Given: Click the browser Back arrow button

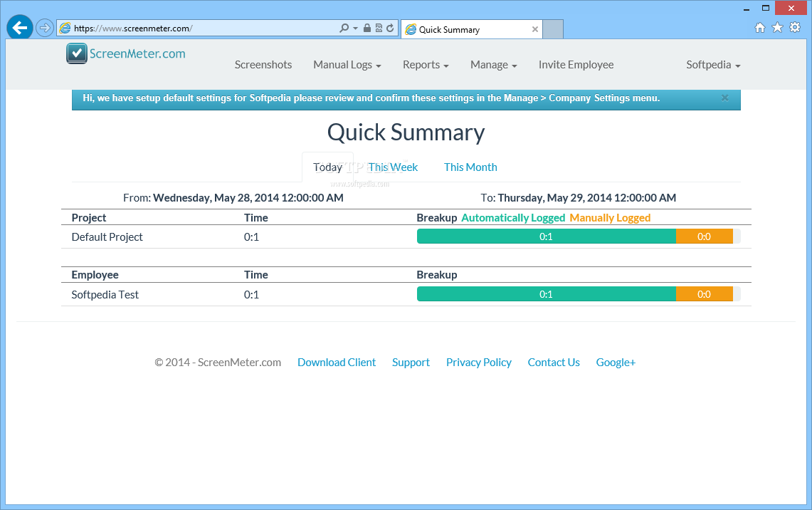Looking at the screenshot, I should [20, 28].
